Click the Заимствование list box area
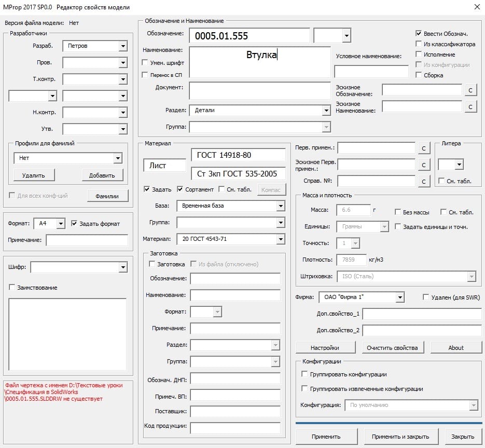The width and height of the screenshot is (485, 448). pos(67,334)
